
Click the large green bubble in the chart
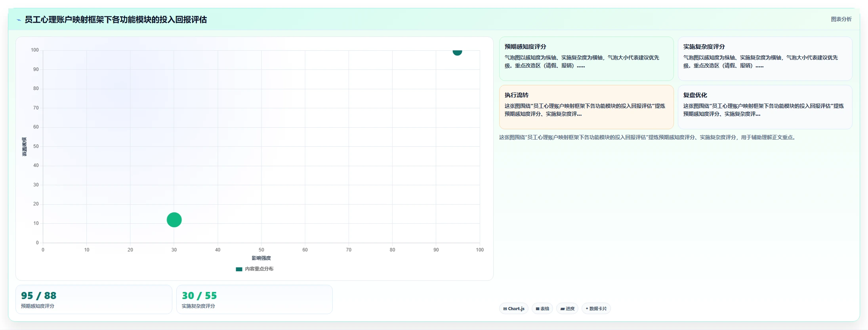click(174, 220)
